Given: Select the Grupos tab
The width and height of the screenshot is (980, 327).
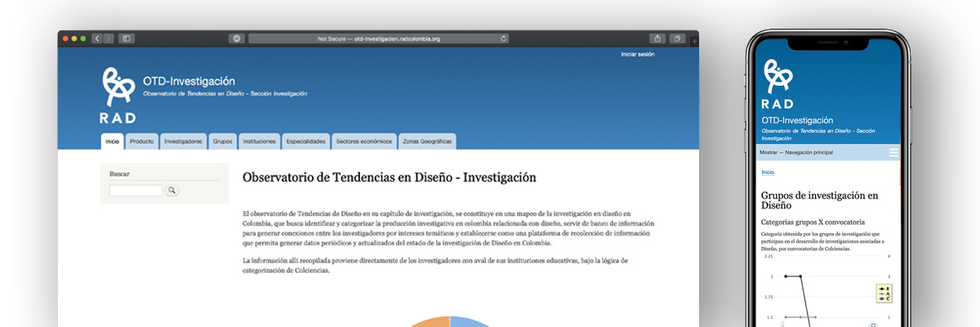Looking at the screenshot, I should (223, 141).
